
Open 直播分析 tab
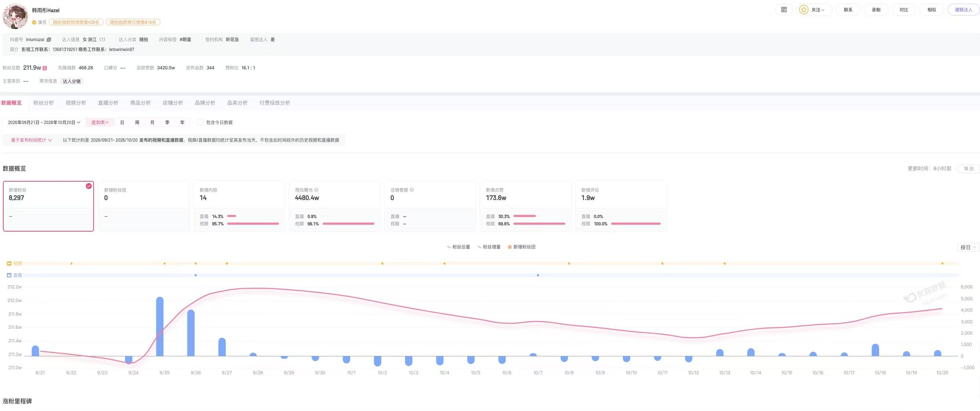(108, 103)
